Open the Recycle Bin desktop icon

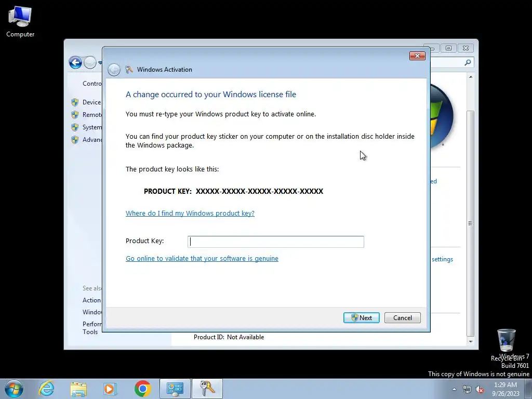[x=506, y=343]
